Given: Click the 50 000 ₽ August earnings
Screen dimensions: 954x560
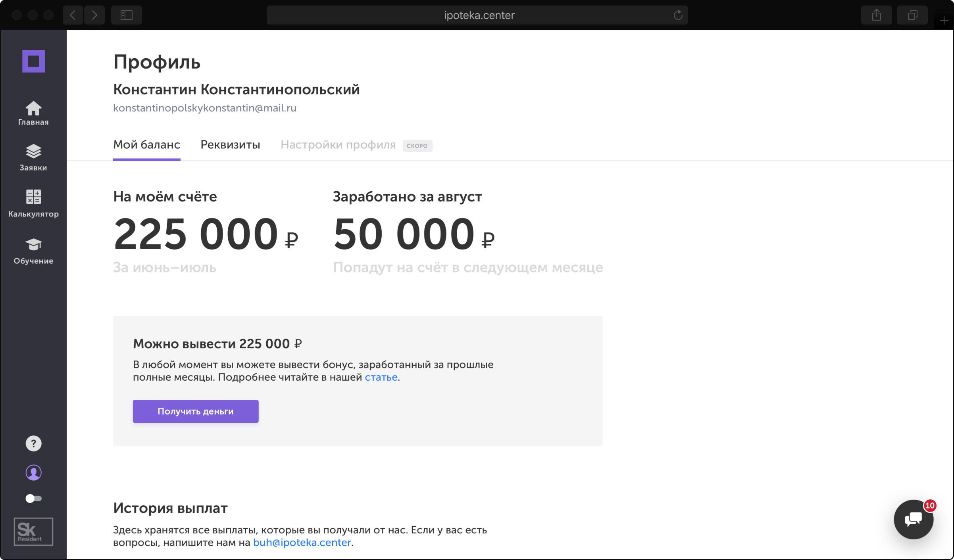Looking at the screenshot, I should (414, 234).
